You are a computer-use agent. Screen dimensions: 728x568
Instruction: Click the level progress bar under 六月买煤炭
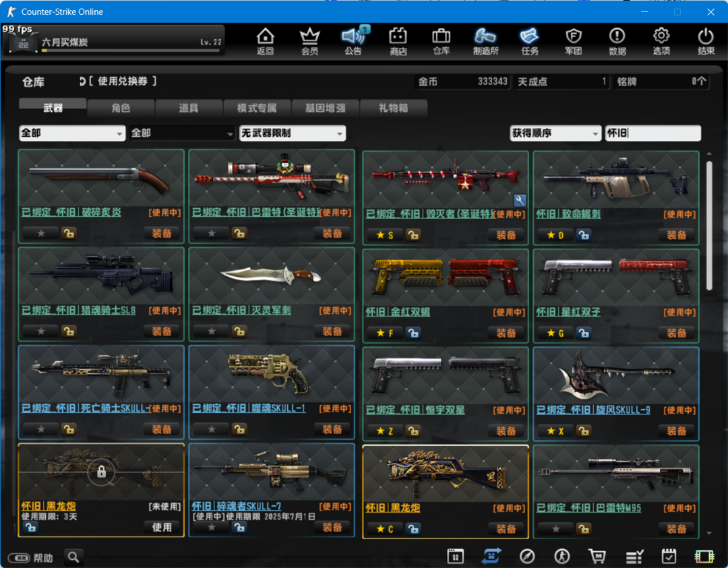(131, 51)
